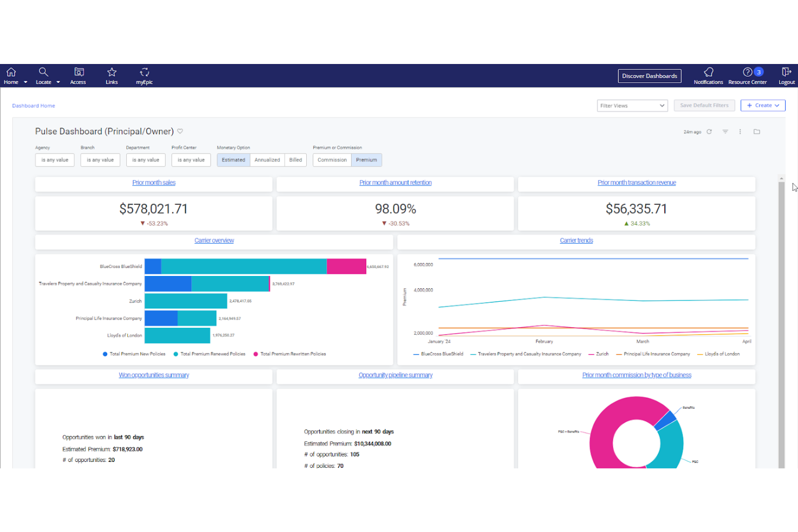Screen dimensions: 798x532
Task: Open the Access icon
Action: (x=79, y=72)
